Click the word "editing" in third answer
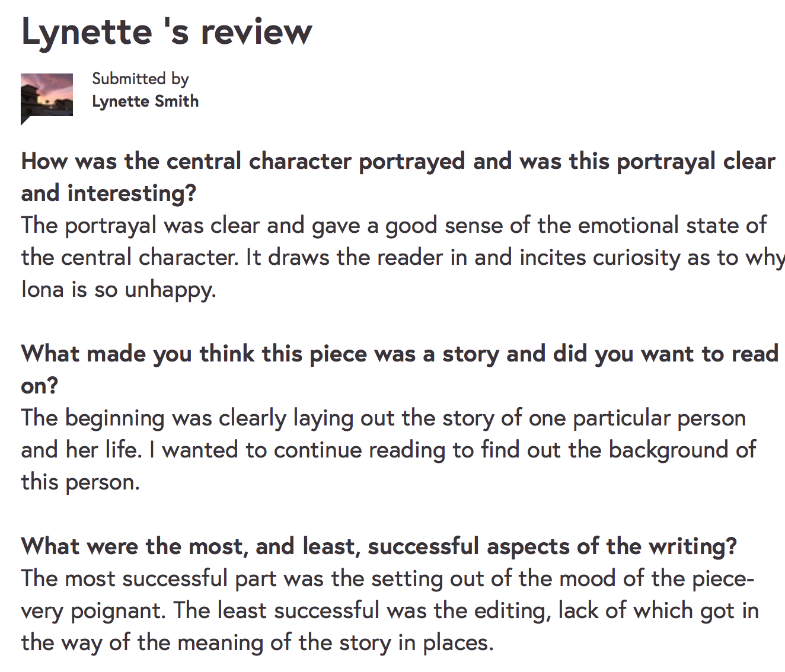 513,611
